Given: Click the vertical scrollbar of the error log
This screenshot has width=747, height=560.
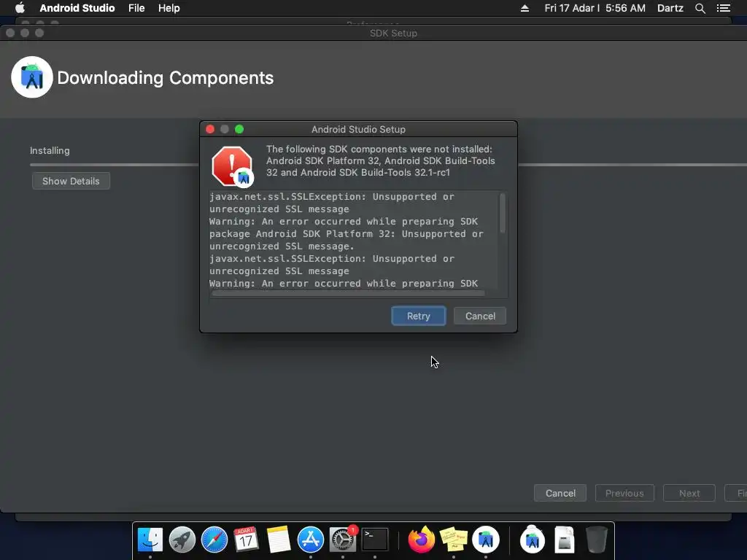Looking at the screenshot, I should click(x=502, y=214).
